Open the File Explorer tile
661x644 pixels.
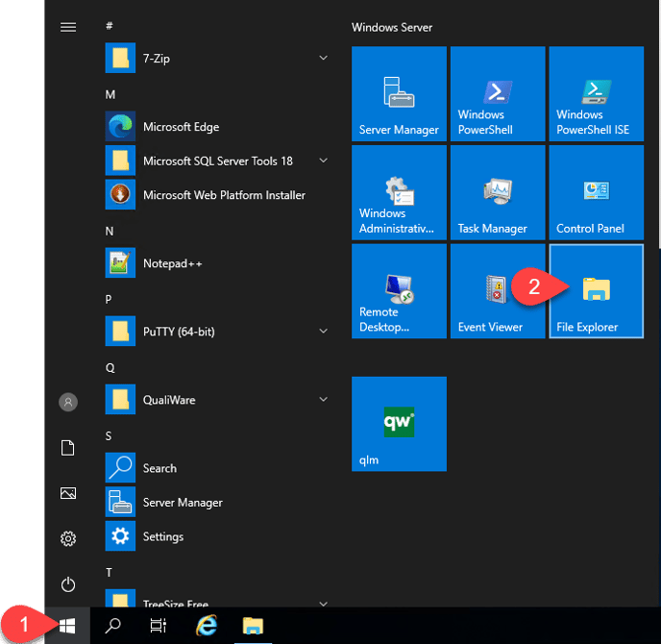[x=596, y=291]
